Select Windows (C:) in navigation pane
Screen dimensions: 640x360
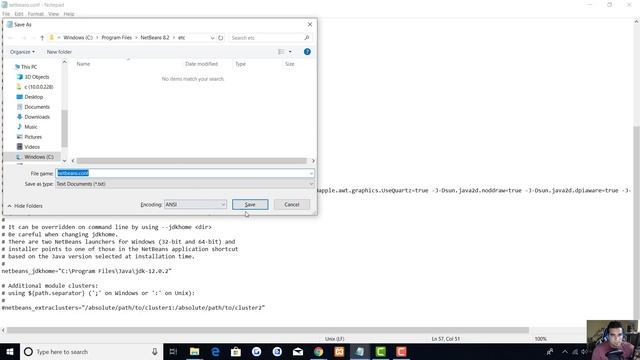click(38, 157)
